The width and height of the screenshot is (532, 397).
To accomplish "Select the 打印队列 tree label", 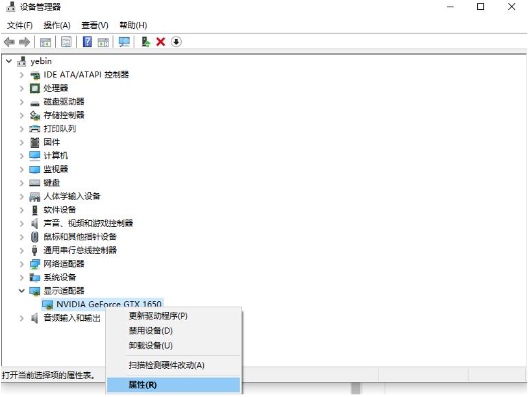I will click(60, 129).
